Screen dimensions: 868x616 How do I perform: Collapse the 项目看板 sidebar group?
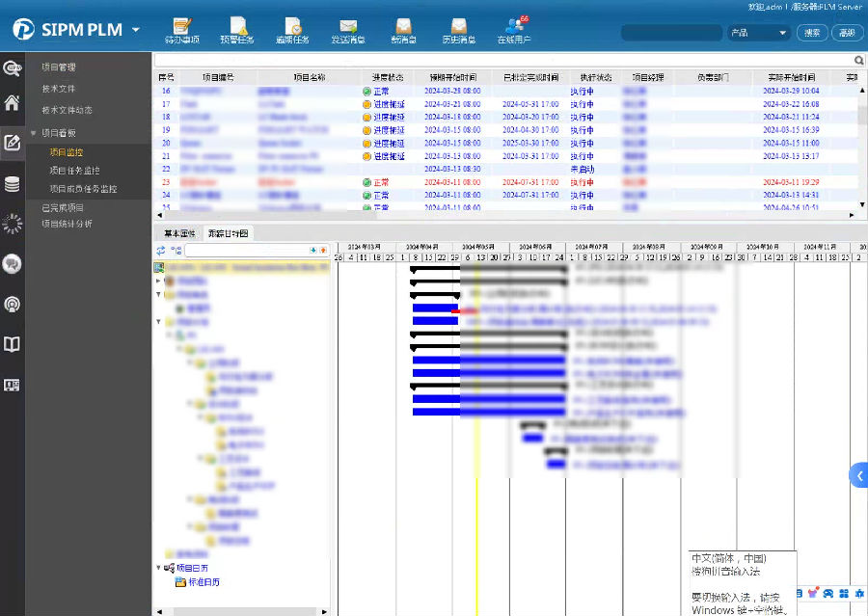[33, 133]
